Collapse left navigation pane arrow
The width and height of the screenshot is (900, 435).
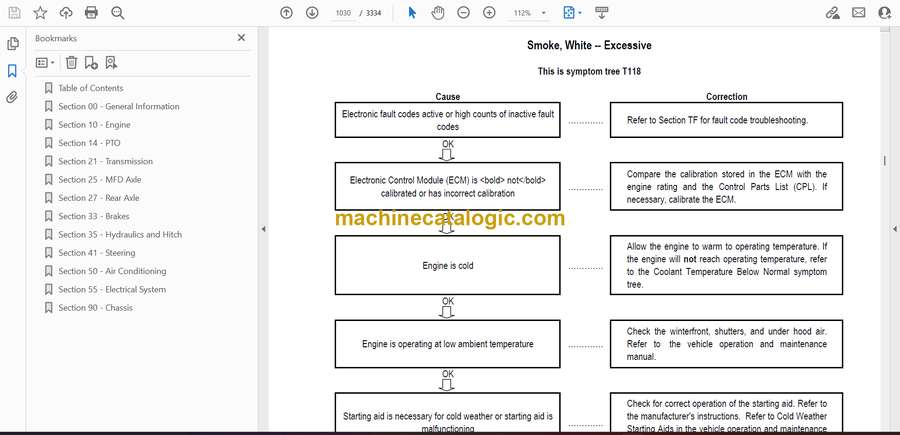tap(263, 229)
